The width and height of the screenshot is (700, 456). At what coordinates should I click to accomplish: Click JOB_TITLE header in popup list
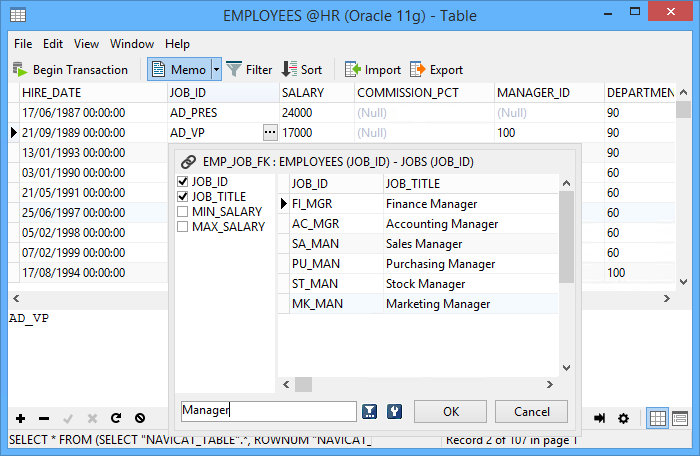470,184
